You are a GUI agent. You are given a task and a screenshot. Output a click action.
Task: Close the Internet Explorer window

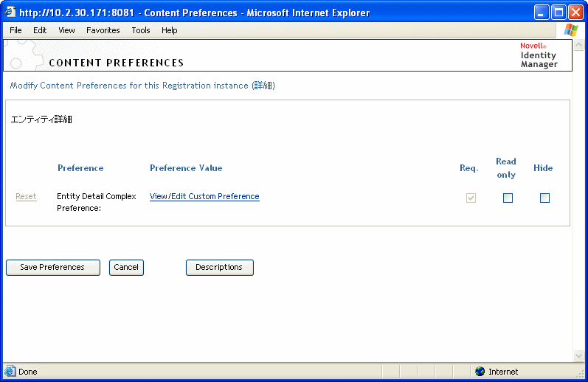pyautogui.click(x=575, y=13)
